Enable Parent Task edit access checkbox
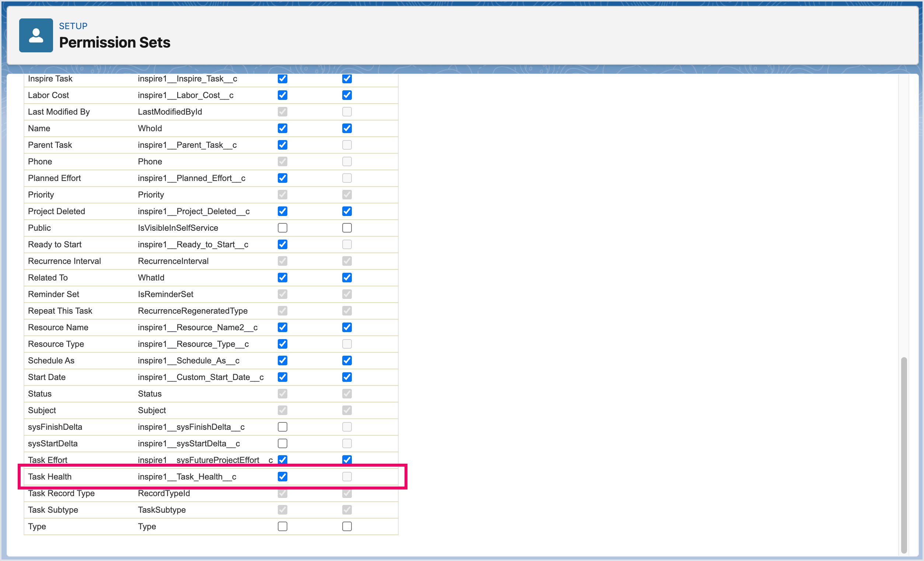 tap(347, 145)
